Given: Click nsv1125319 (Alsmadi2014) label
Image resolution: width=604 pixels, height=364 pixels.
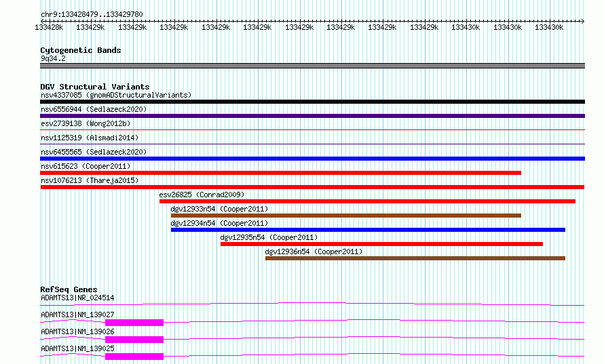Looking at the screenshot, I should (x=90, y=138).
